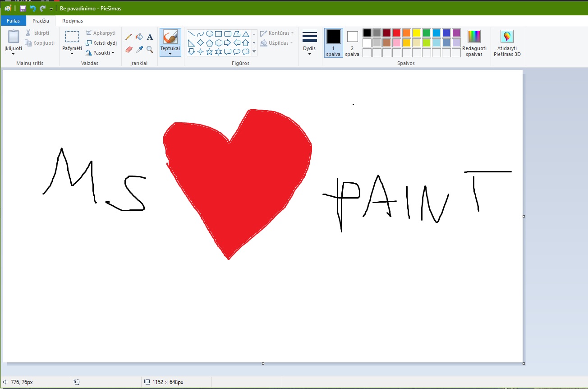The height and width of the screenshot is (389, 588).
Task: Click the Save icon in title bar
Action: click(x=23, y=9)
